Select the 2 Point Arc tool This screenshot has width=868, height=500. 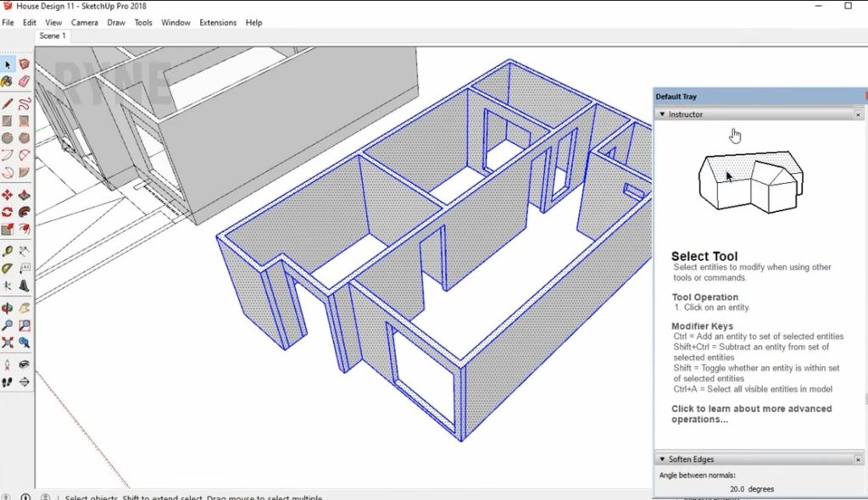pyautogui.click(x=24, y=155)
